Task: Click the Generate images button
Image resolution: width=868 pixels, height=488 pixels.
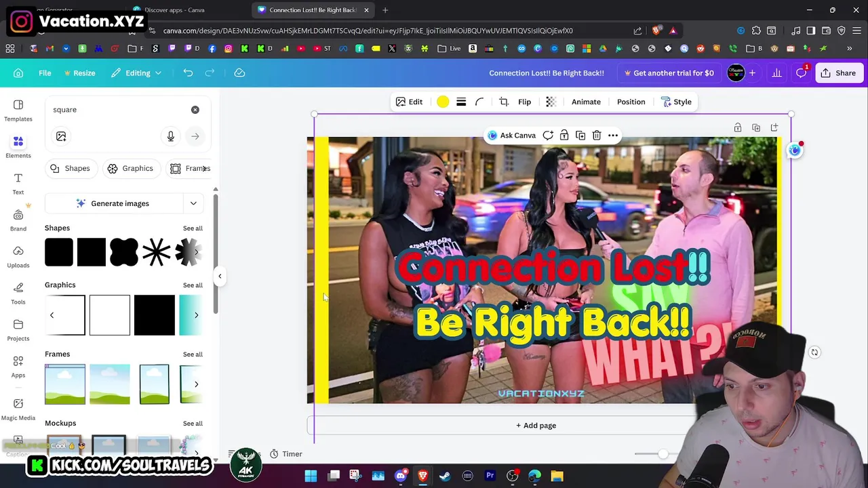Action: pyautogui.click(x=113, y=203)
